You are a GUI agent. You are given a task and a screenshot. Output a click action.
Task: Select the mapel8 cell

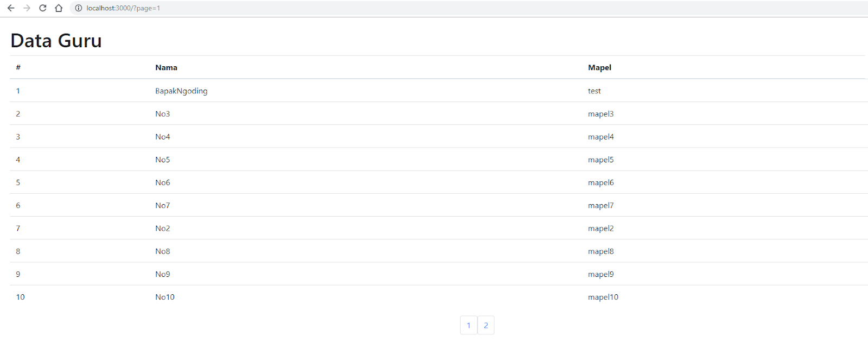point(601,251)
